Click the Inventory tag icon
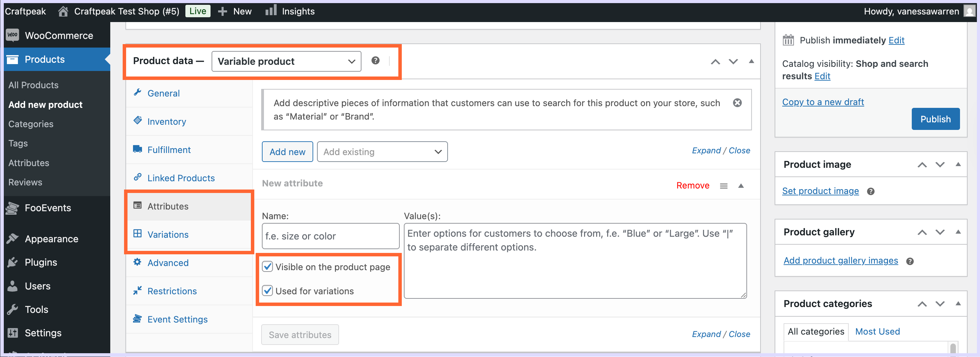Viewport: 980px width, 357px height. (x=137, y=121)
